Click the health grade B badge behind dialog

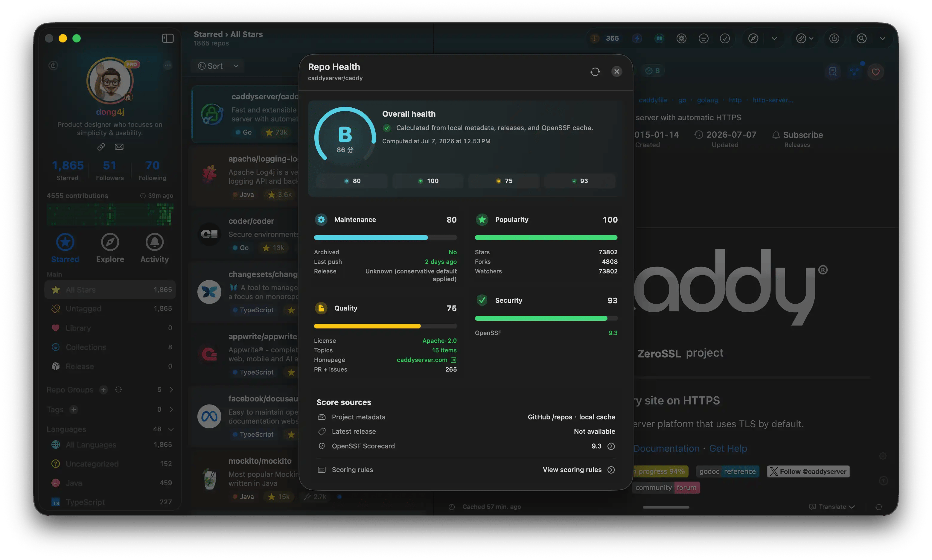coord(652,71)
